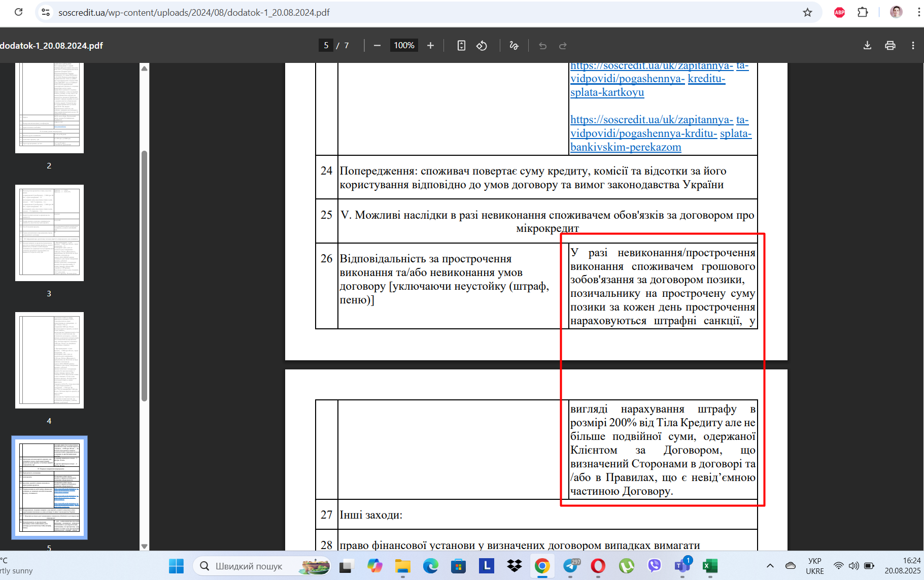Open page 4 thumbnail
924x580 pixels.
click(49, 360)
